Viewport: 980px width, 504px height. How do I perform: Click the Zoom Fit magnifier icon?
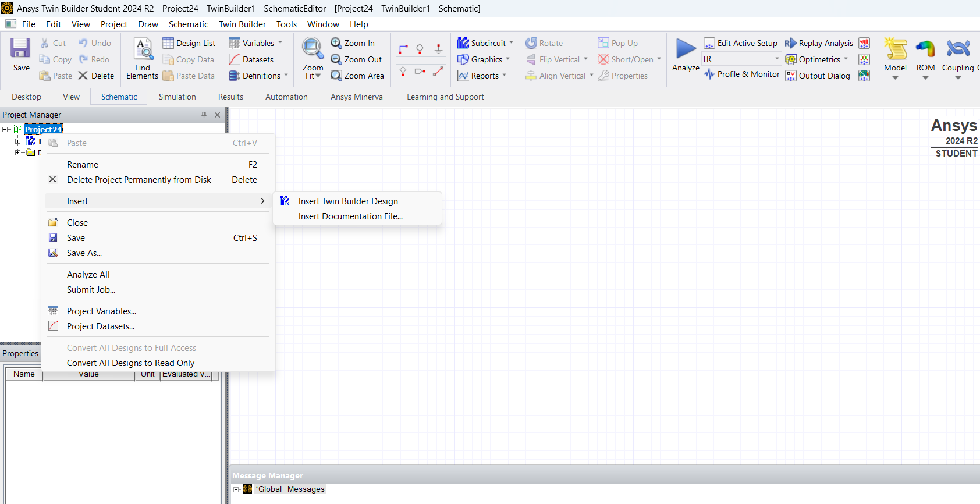click(x=313, y=49)
